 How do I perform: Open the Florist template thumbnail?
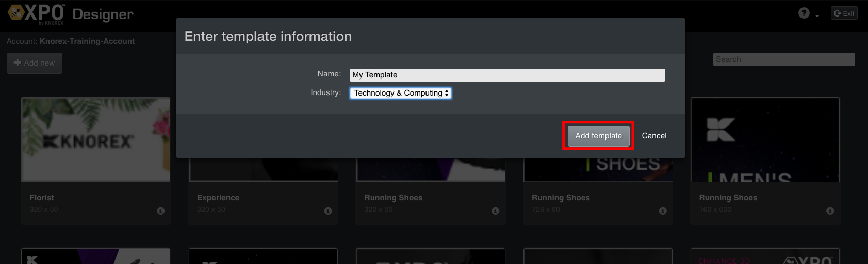coord(96,139)
